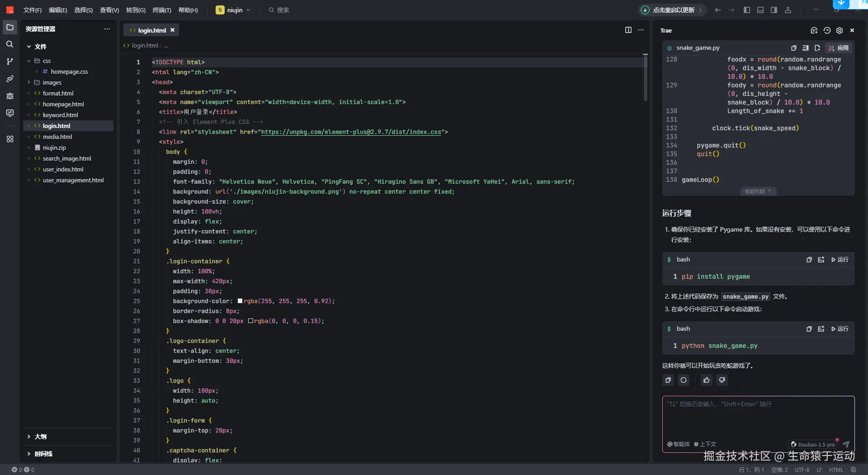Screen dimensions: 868x475
Task: Collapse code with 收起代码 button
Action: click(758, 191)
